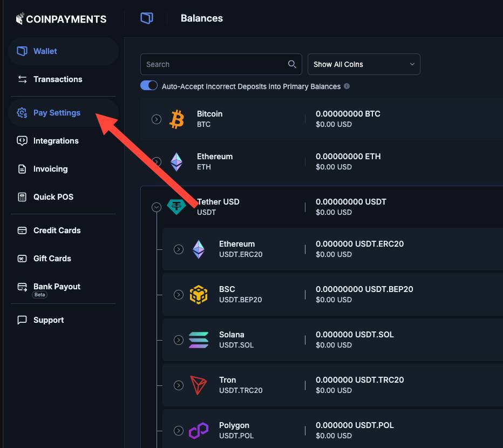Viewport: 503px width, 448px height.
Task: Open the Show All Coins dropdown
Action: click(364, 64)
